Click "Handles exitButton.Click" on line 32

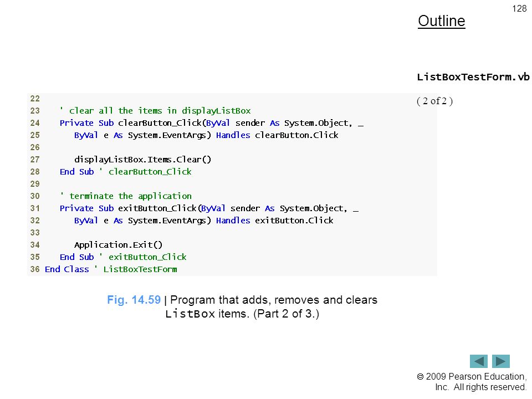(x=275, y=220)
